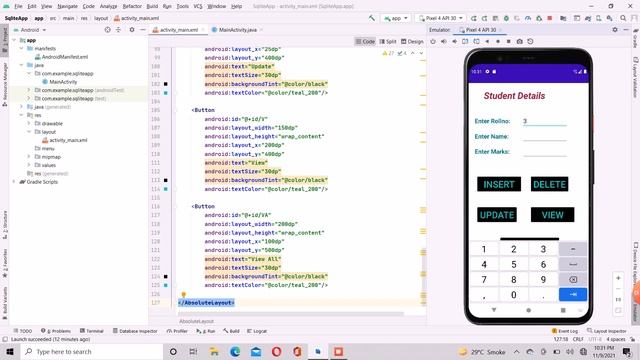Open the app run configuration dropdown

[396, 18]
